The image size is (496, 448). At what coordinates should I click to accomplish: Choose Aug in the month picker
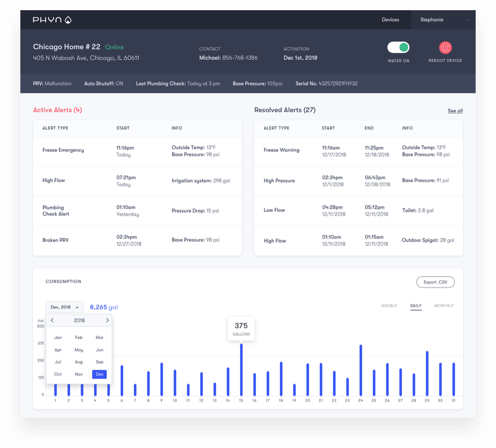[x=78, y=362]
